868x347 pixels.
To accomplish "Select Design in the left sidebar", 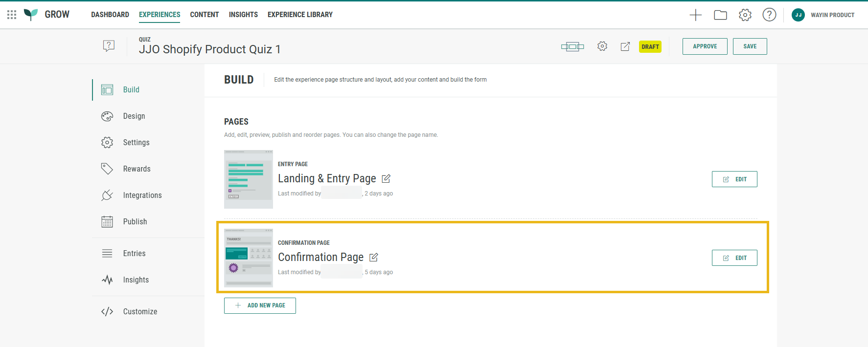I will [134, 116].
